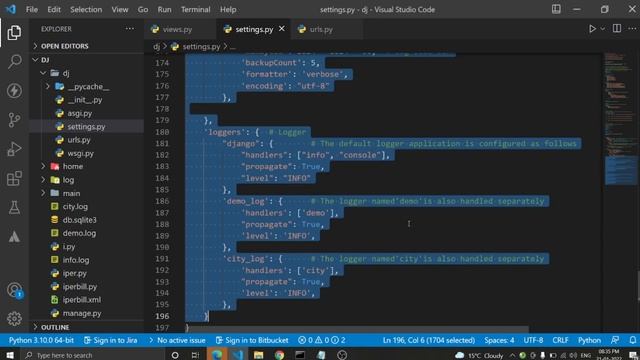
Task: Open __init__.py in explorer
Action: (x=85, y=100)
